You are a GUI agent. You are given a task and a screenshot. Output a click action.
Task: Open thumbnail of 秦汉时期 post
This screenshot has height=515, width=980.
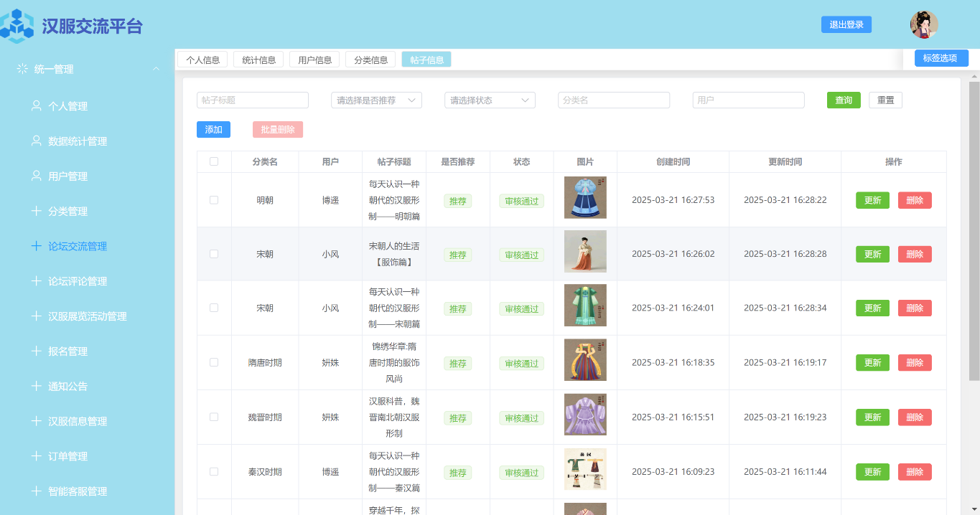point(585,469)
